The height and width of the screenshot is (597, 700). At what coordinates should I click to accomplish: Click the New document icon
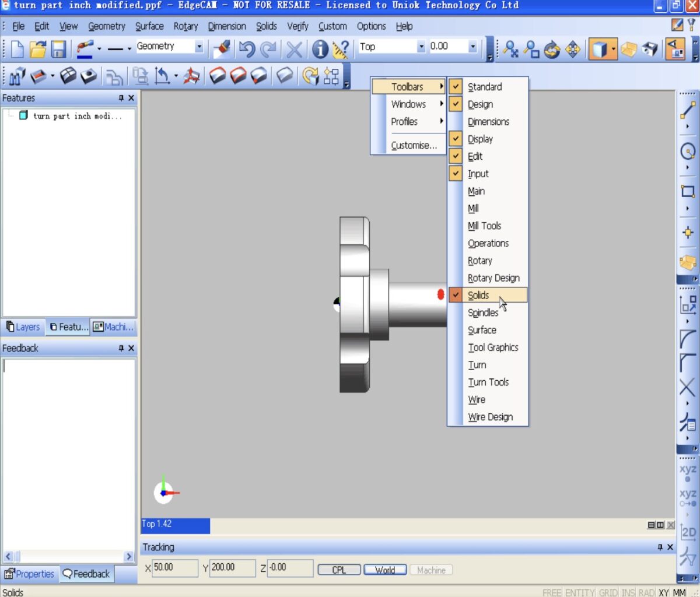[x=17, y=50]
